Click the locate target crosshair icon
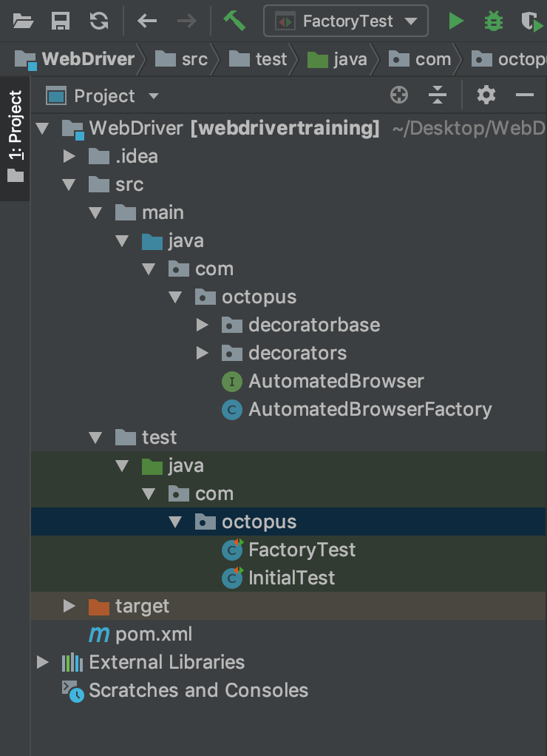The width and height of the screenshot is (547, 756). (x=399, y=95)
